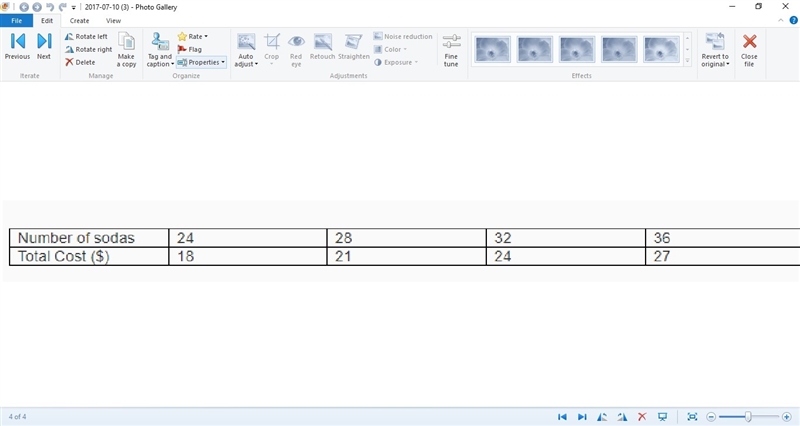The height and width of the screenshot is (426, 800).
Task: Go to previous photo in bottom bar
Action: pyautogui.click(x=562, y=417)
